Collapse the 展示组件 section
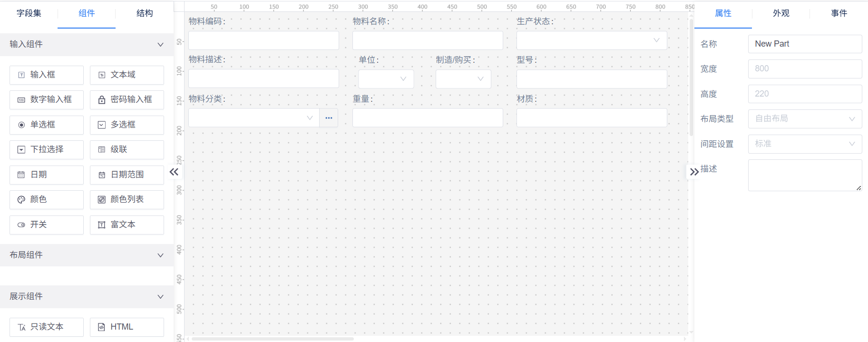 pyautogui.click(x=87, y=296)
